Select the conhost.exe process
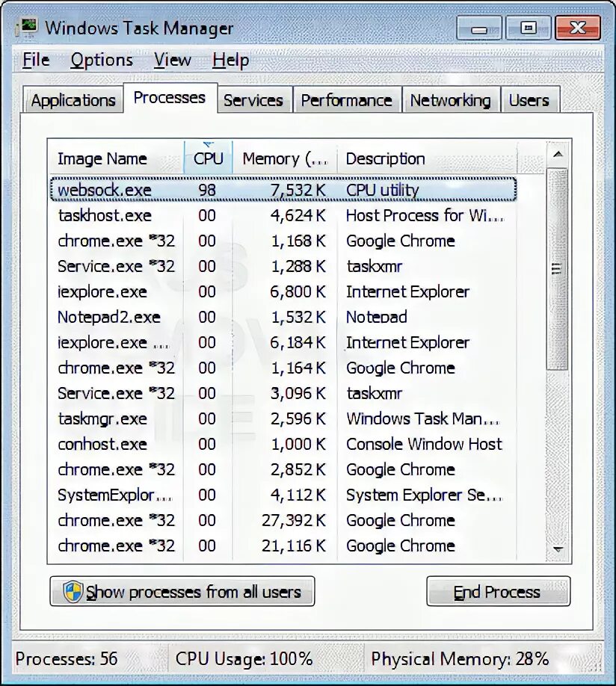Screen dimensions: 616x686 coord(283,444)
